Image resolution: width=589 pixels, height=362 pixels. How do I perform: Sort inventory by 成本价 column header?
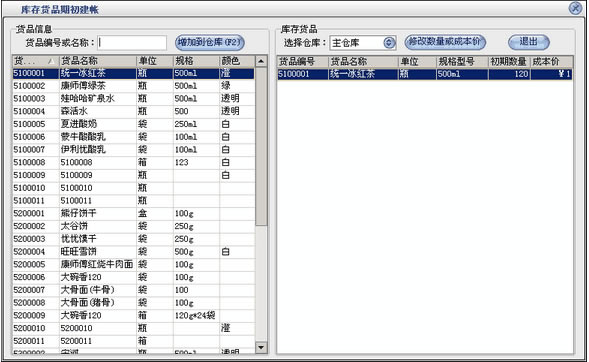(x=551, y=62)
